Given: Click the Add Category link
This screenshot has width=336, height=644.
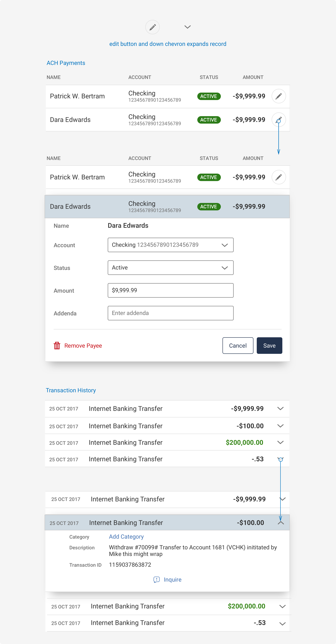Looking at the screenshot, I should coord(126,537).
